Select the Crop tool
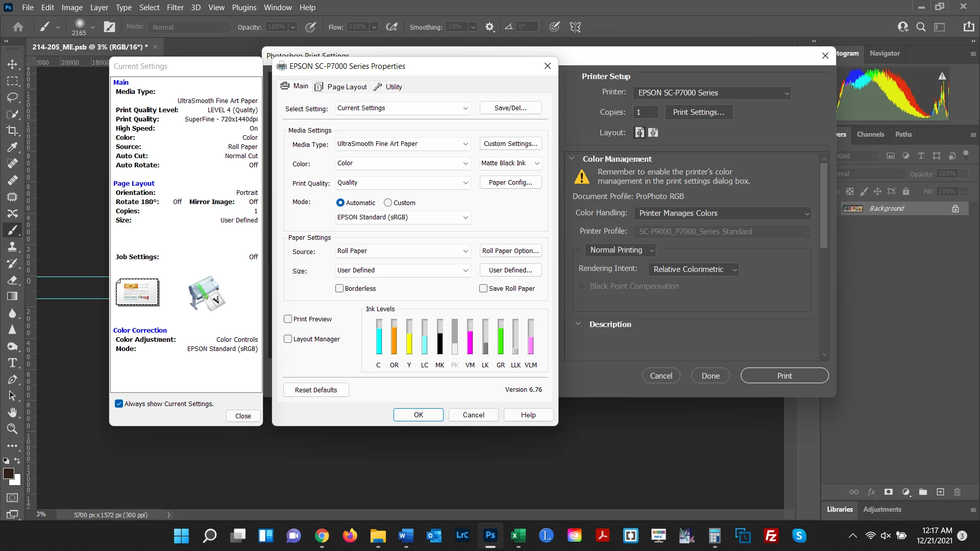The image size is (980, 551). pyautogui.click(x=12, y=131)
